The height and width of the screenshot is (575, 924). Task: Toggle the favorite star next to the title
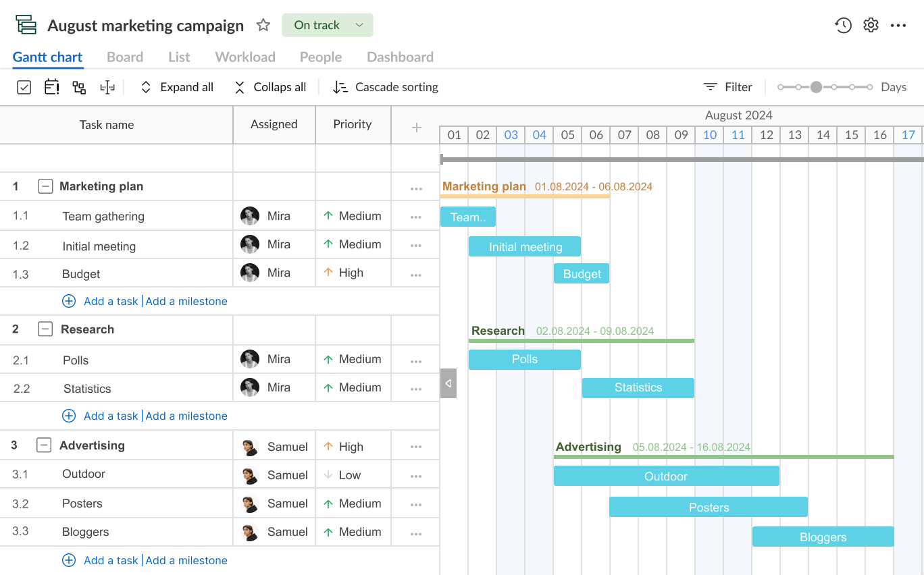263,24
